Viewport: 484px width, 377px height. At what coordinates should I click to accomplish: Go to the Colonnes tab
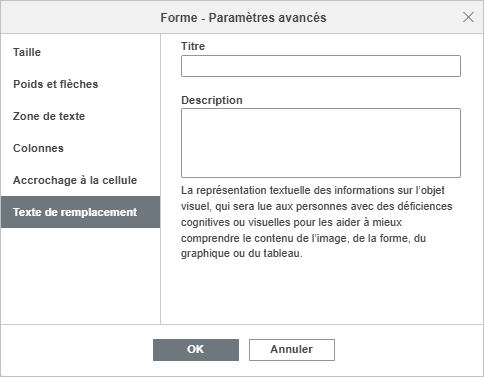click(x=80, y=148)
